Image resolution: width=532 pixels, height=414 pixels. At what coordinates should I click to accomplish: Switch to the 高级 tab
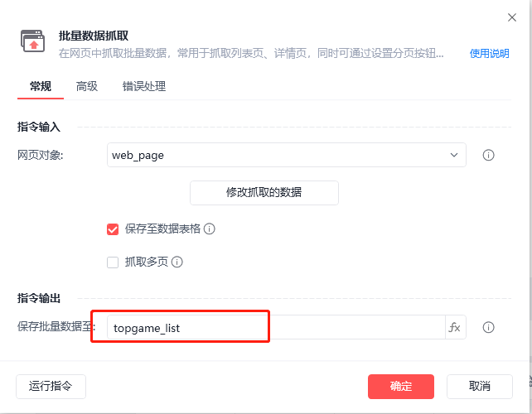coord(87,86)
